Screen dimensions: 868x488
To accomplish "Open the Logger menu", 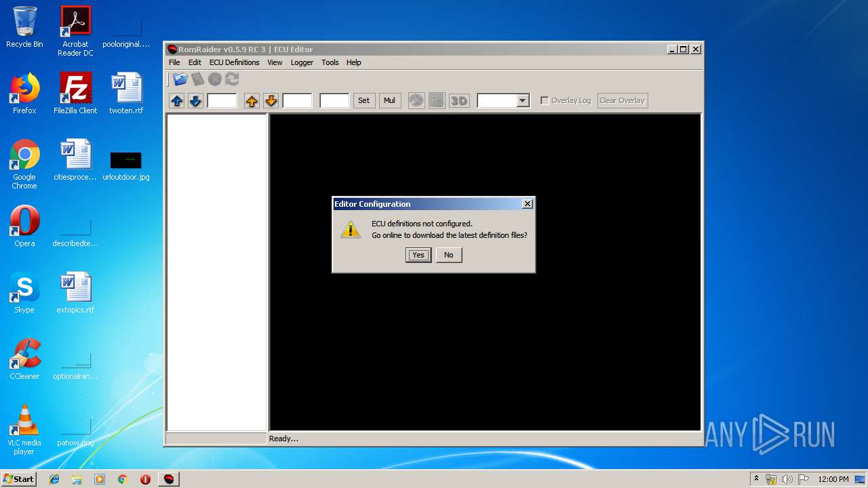I will tap(302, 62).
